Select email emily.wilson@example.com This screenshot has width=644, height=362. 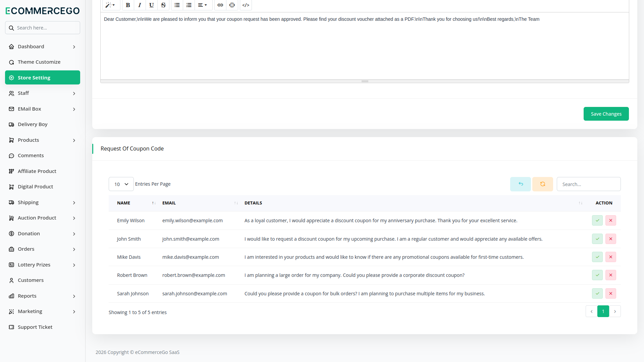click(x=193, y=221)
